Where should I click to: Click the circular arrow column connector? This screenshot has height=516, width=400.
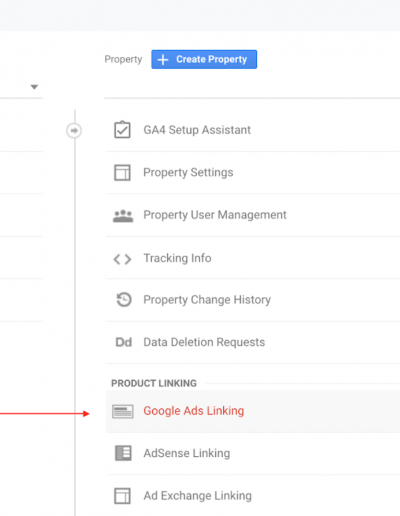click(x=74, y=130)
